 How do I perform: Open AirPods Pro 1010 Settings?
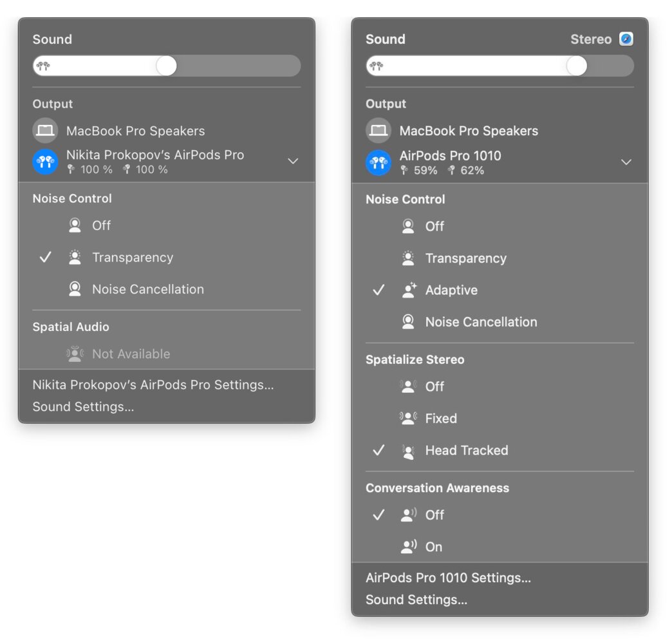(x=448, y=578)
